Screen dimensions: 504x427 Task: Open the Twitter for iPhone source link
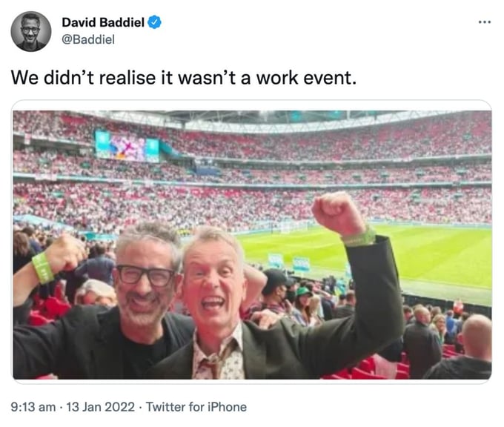196,407
